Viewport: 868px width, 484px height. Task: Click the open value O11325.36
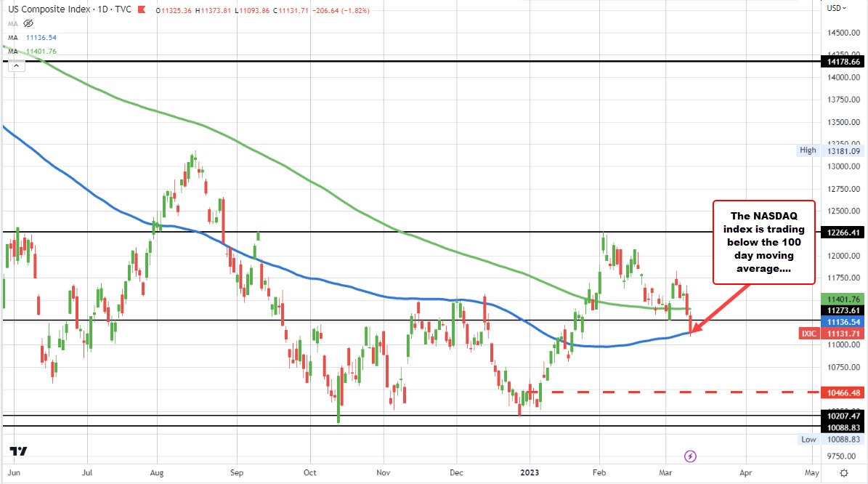[x=174, y=10]
